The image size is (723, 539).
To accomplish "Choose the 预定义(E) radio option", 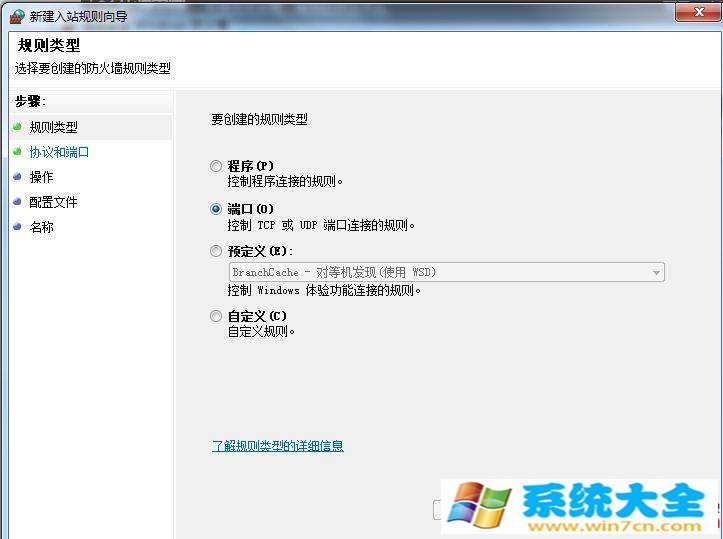I will (215, 251).
